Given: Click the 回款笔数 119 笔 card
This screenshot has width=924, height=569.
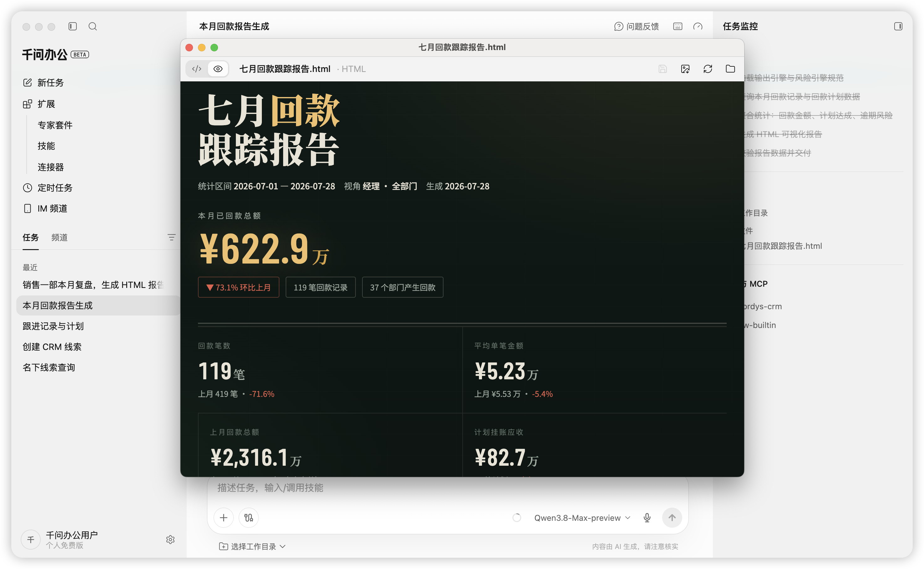Looking at the screenshot, I should [330, 370].
